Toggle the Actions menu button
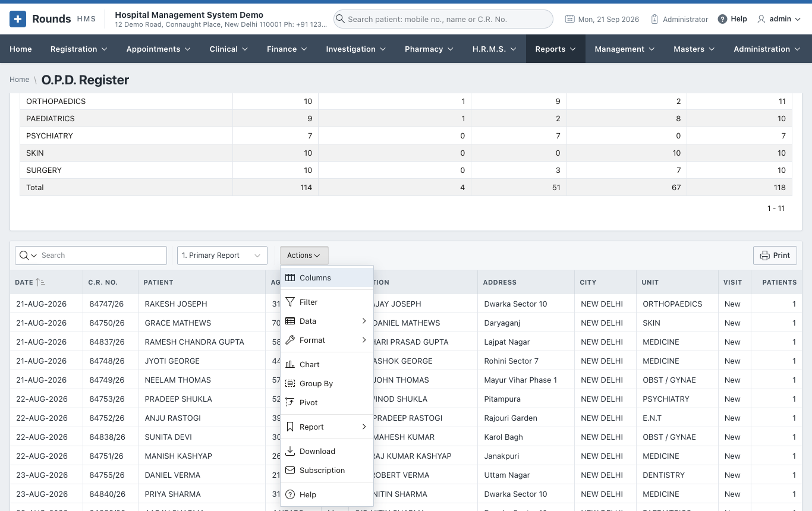 [304, 255]
